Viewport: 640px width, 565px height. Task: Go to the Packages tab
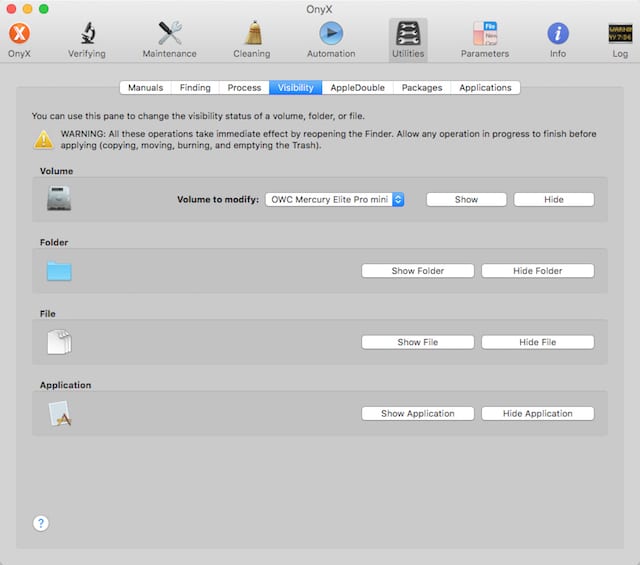pos(422,88)
